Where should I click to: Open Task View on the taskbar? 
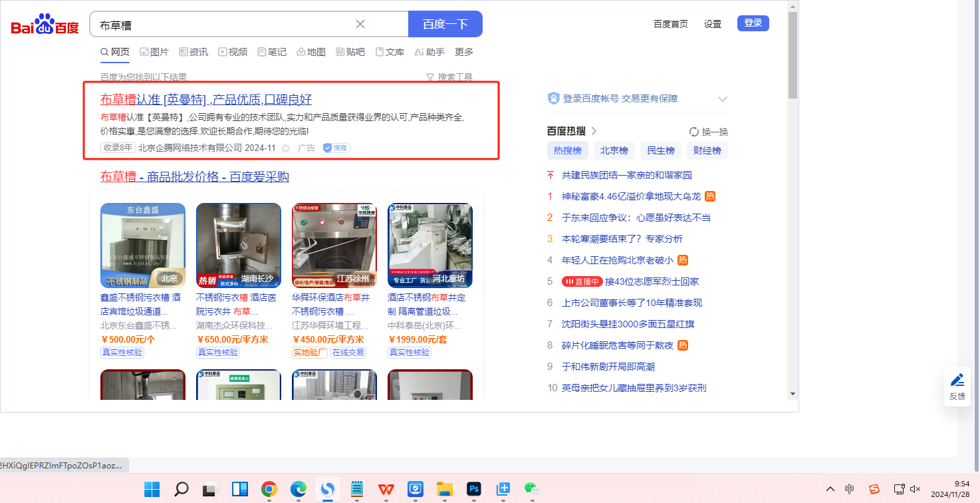[x=210, y=489]
